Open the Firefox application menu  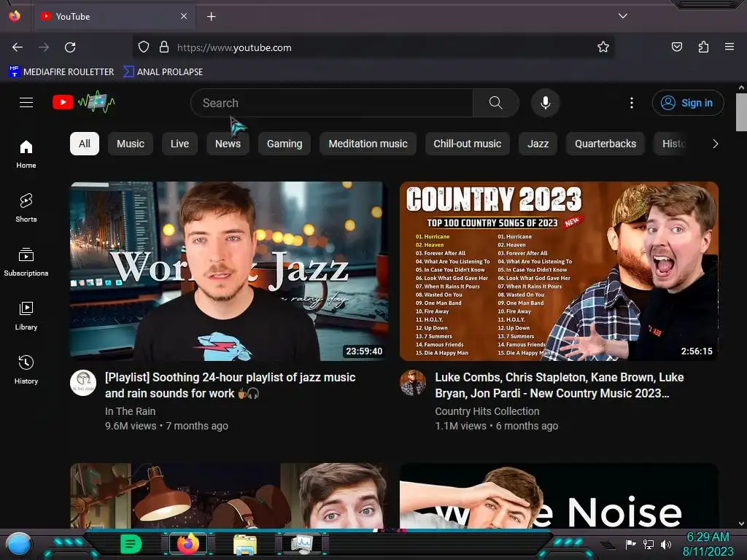pos(729,47)
